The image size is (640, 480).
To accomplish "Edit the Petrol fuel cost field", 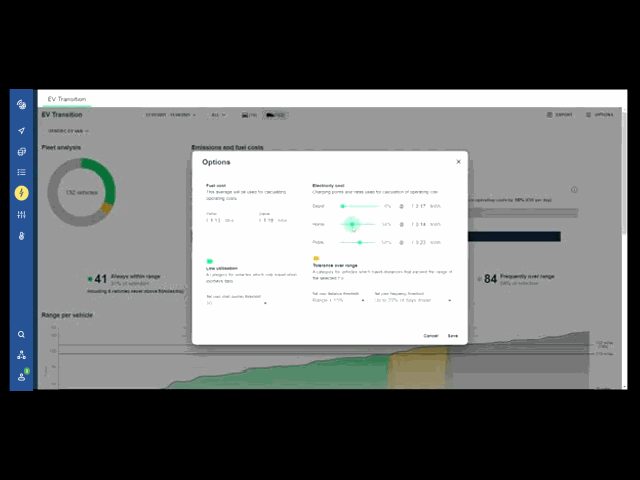I will pos(220,220).
